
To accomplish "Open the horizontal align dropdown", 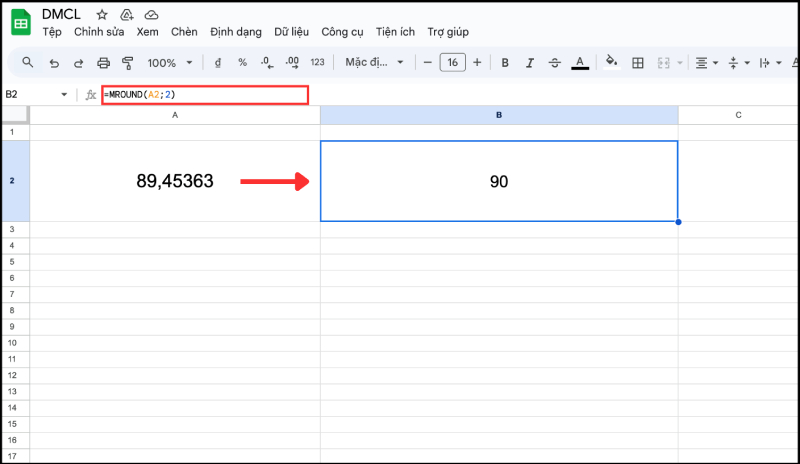I will point(707,63).
